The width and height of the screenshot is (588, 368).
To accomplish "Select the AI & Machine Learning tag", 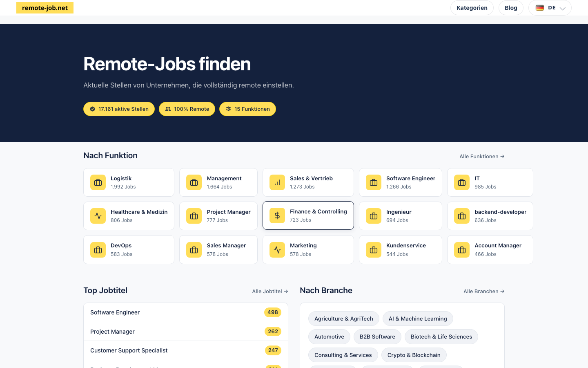I will (418, 319).
